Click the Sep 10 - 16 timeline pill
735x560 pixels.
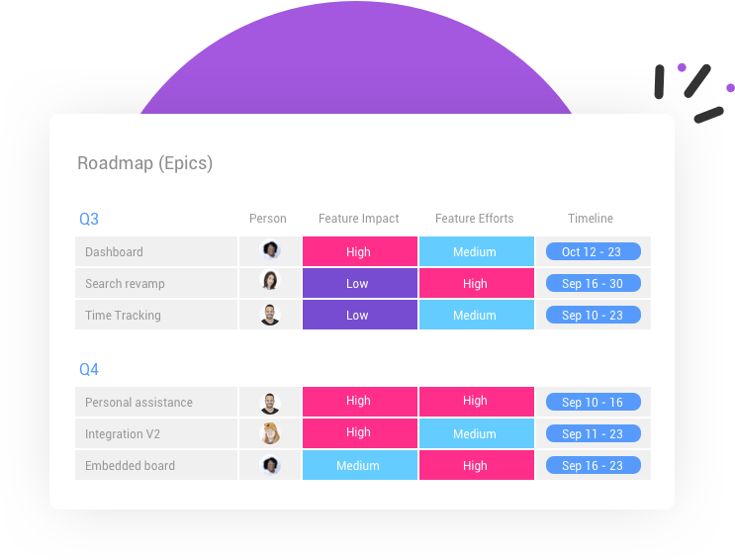click(x=594, y=402)
